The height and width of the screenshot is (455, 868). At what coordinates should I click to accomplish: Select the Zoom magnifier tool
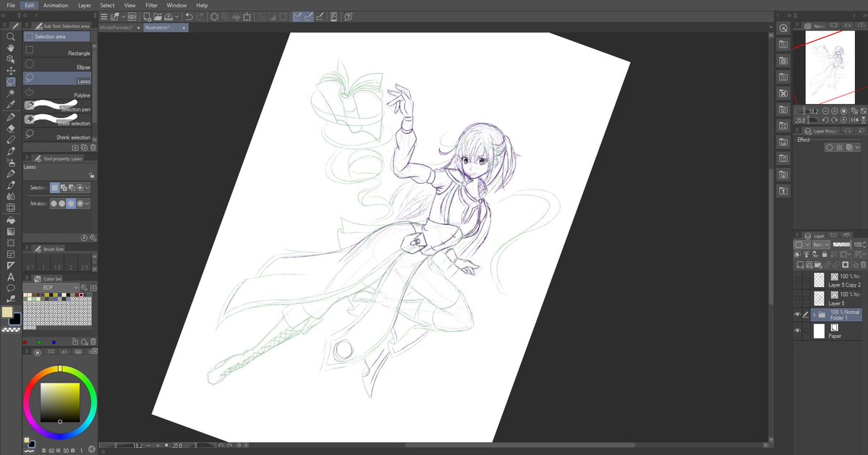(x=11, y=37)
